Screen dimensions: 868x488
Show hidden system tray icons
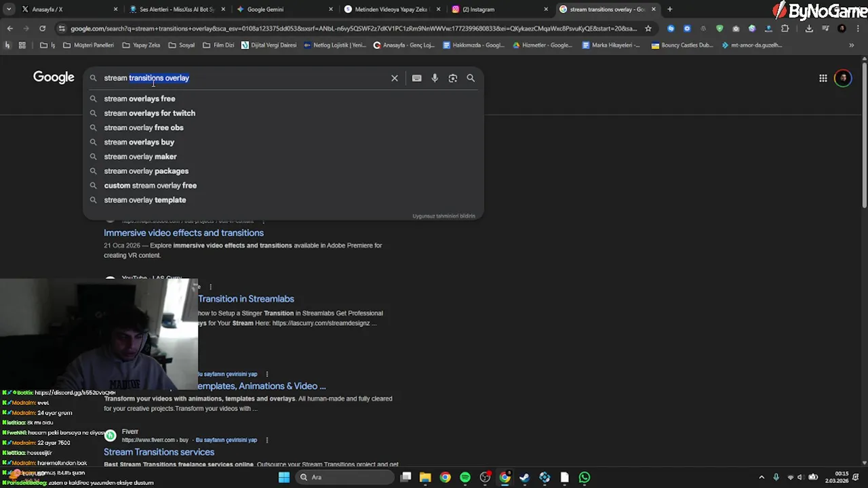point(761,477)
